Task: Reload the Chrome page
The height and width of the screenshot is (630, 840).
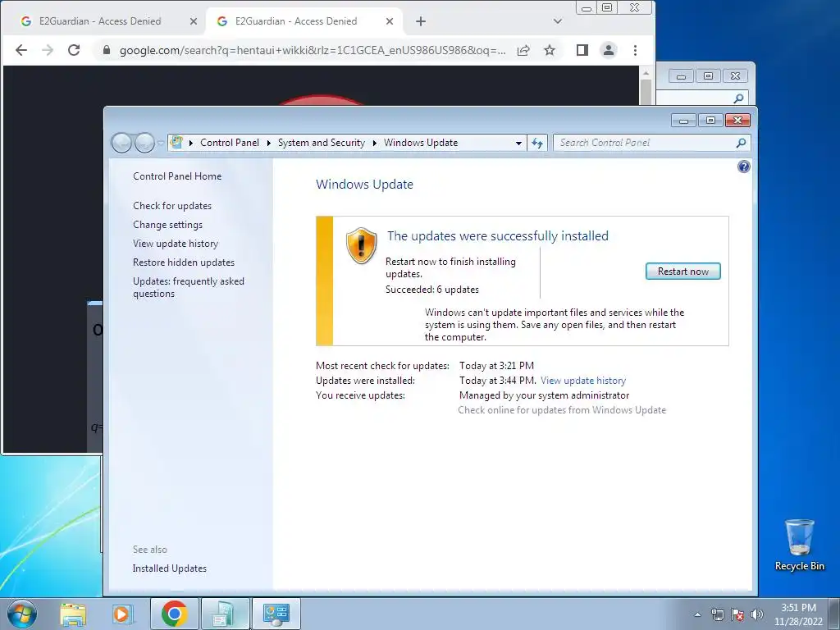Action: pyautogui.click(x=74, y=50)
